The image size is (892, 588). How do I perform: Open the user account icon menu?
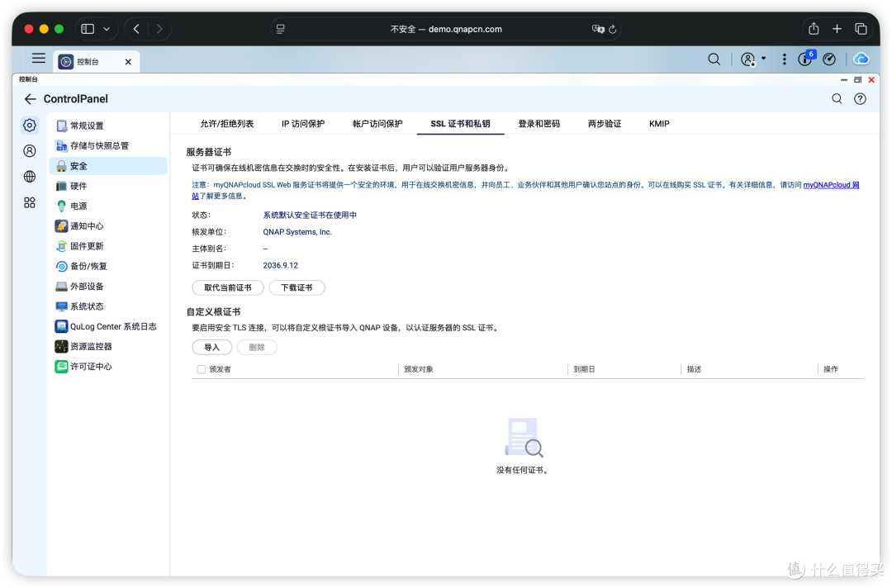(x=748, y=59)
